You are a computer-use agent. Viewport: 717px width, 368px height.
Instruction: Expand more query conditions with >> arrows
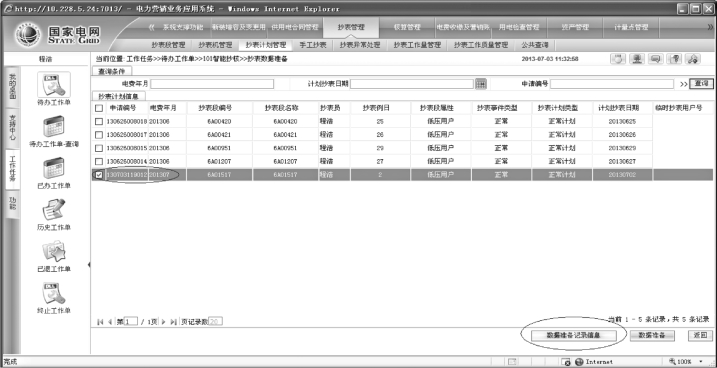pyautogui.click(x=684, y=84)
